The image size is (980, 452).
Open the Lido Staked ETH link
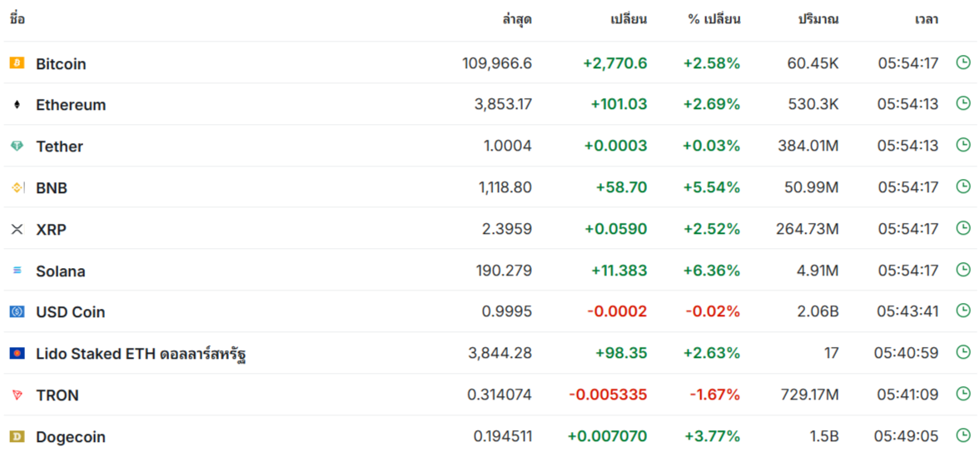pos(140,354)
